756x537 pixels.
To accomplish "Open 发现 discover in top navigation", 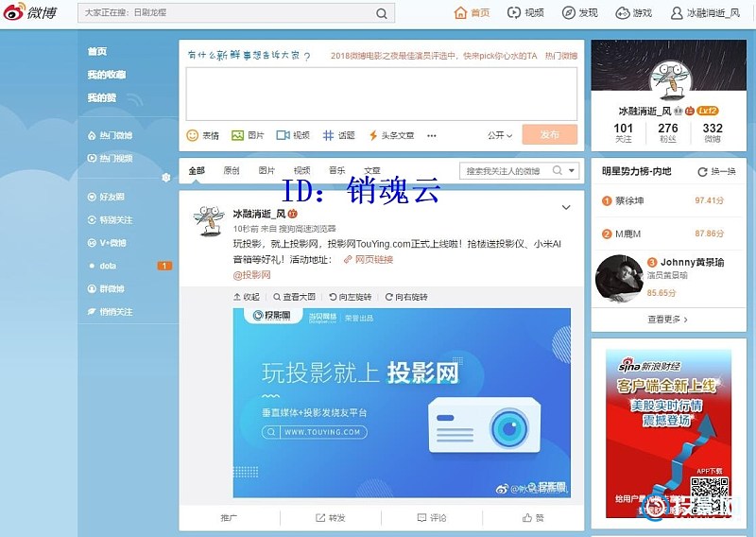I will 580,13.
